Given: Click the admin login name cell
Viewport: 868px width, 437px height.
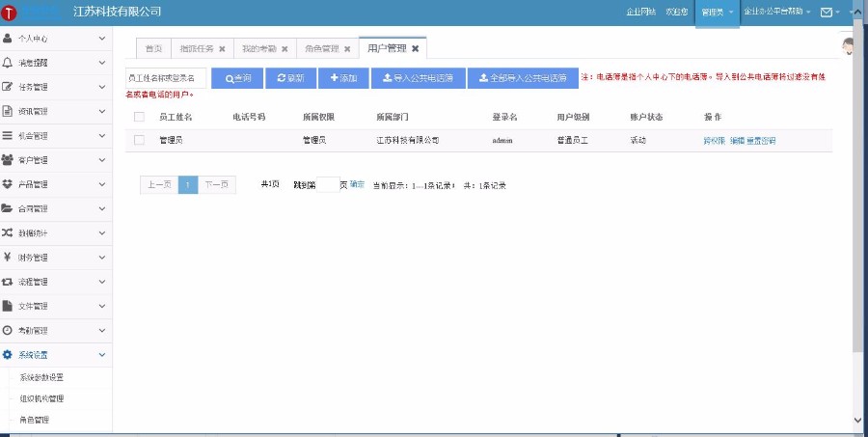Looking at the screenshot, I should pos(502,141).
